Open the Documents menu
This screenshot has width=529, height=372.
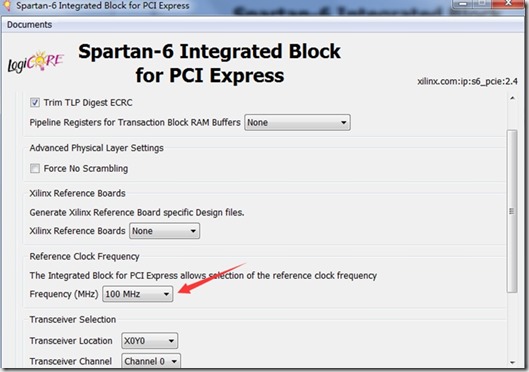click(x=29, y=25)
